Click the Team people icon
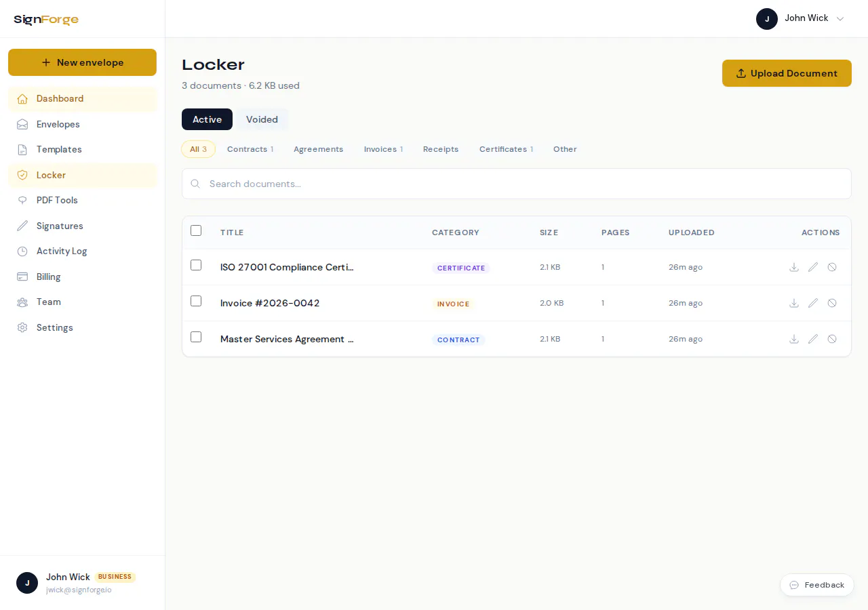This screenshot has width=868, height=610. [x=22, y=302]
